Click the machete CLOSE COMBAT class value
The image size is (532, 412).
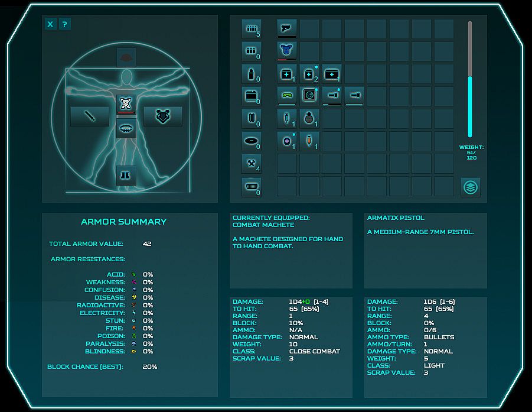[x=315, y=351]
